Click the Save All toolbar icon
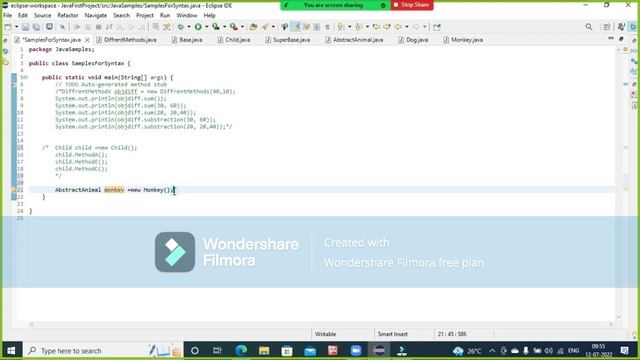Screen dimensions: 640x360 [x=36, y=27]
